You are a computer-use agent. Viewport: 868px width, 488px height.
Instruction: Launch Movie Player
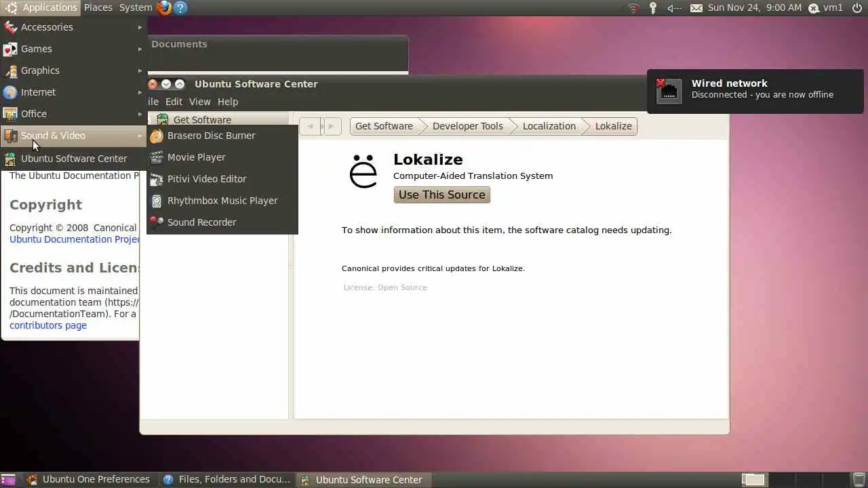pos(222,157)
